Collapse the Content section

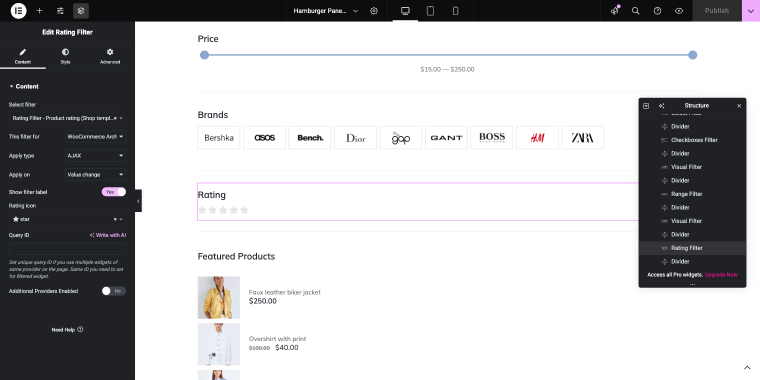pos(24,86)
